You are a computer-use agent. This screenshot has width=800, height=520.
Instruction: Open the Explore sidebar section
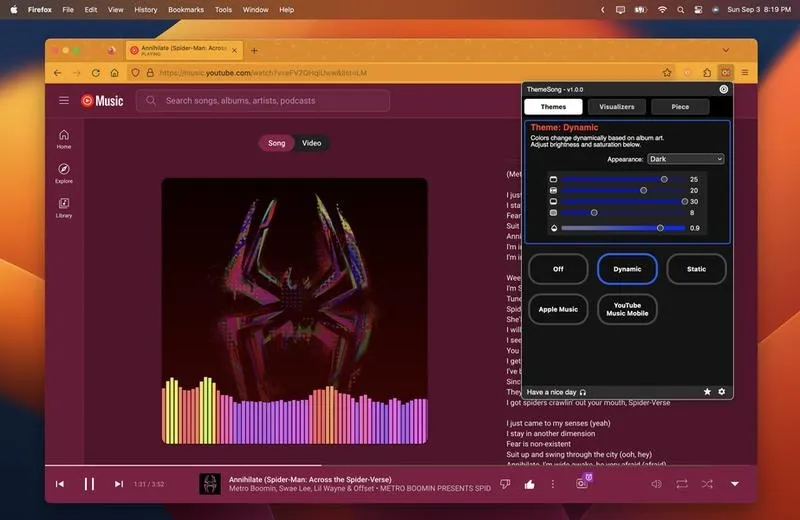coord(64,173)
